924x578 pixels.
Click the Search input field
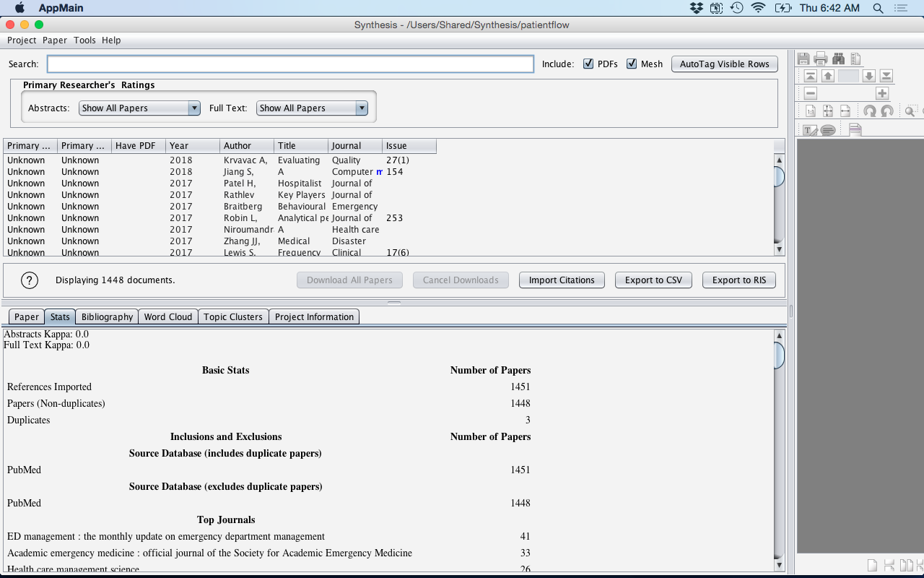[x=290, y=64]
